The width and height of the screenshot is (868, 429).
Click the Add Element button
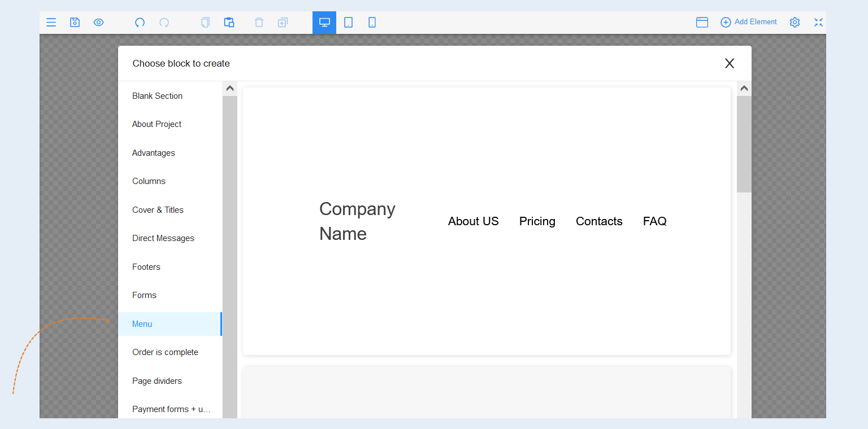[x=749, y=22]
